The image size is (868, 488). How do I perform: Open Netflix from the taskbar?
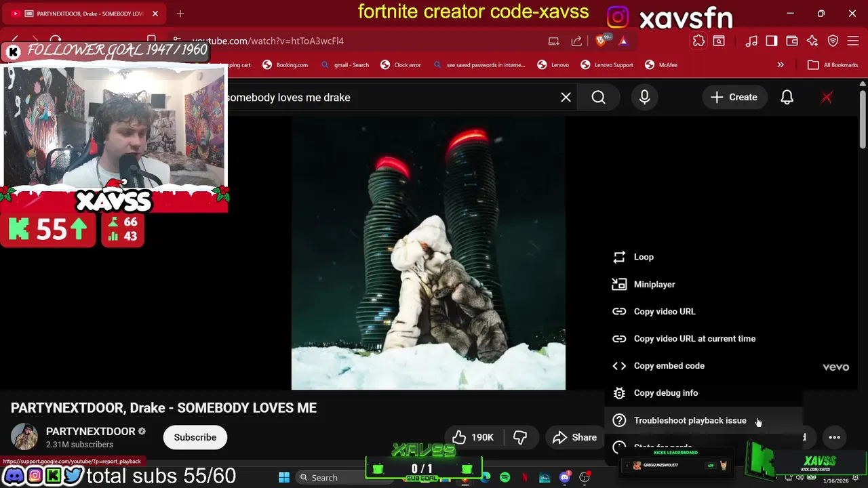click(x=525, y=478)
